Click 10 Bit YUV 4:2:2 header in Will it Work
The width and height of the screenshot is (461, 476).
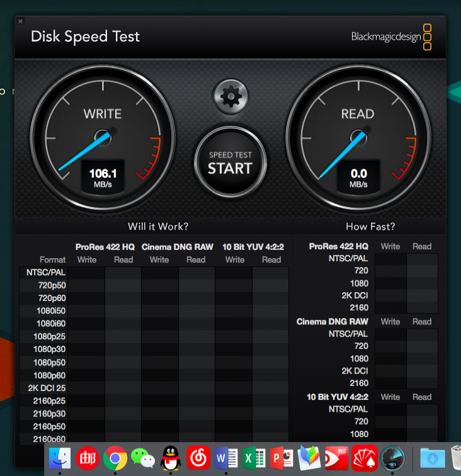click(253, 247)
